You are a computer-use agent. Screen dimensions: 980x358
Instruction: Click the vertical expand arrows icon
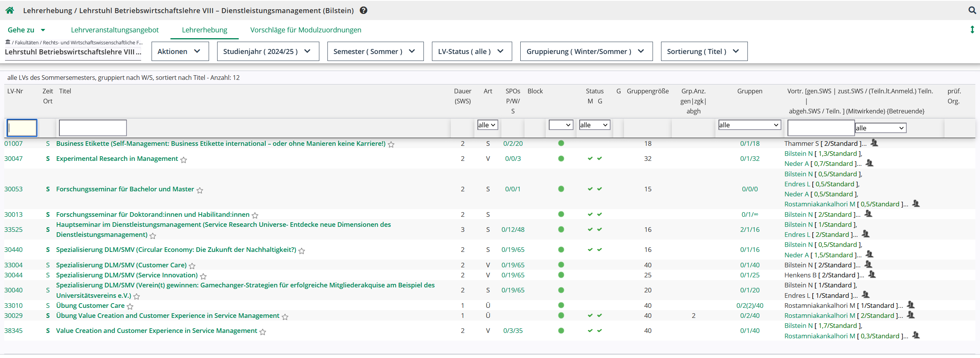(x=972, y=30)
